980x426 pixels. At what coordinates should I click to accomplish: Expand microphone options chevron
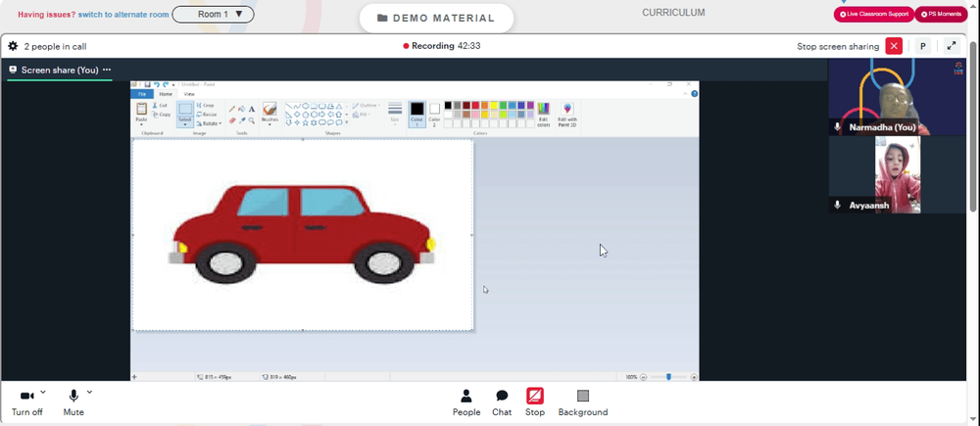pos(89,393)
